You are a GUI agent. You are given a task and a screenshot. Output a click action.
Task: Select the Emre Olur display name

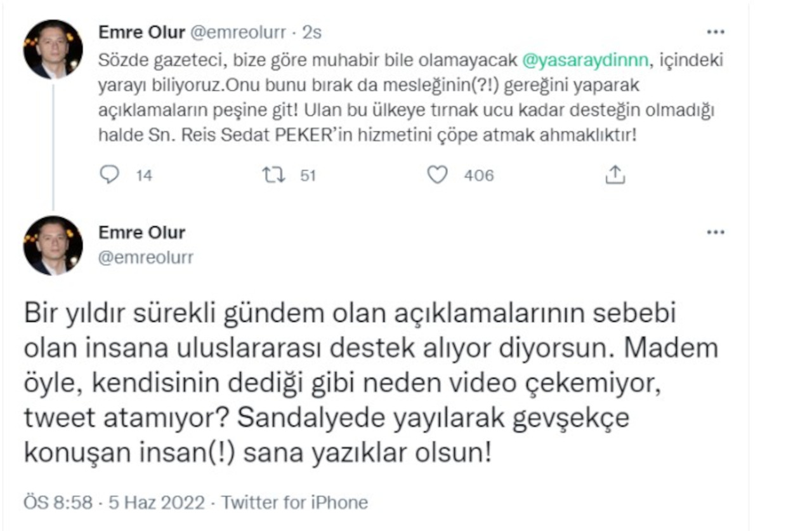[x=141, y=233]
